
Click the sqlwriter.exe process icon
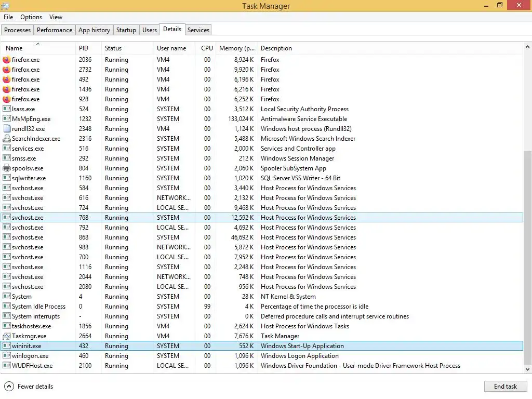(x=6, y=178)
